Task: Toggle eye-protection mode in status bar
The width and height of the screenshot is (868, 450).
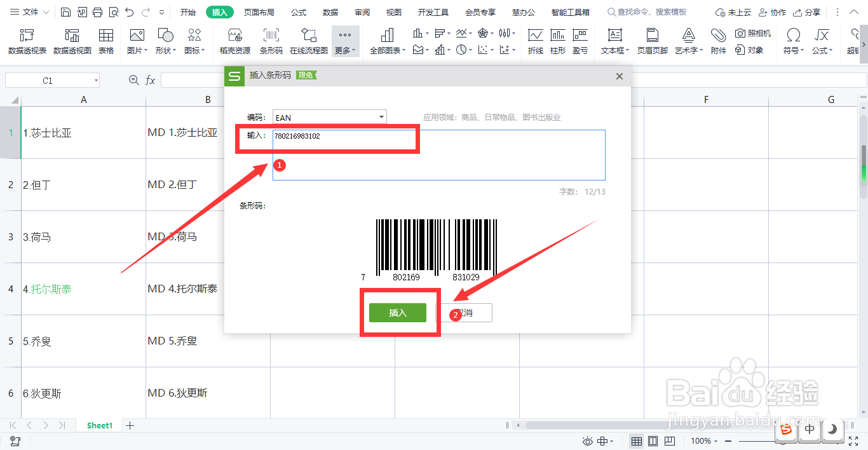Action: click(x=588, y=441)
